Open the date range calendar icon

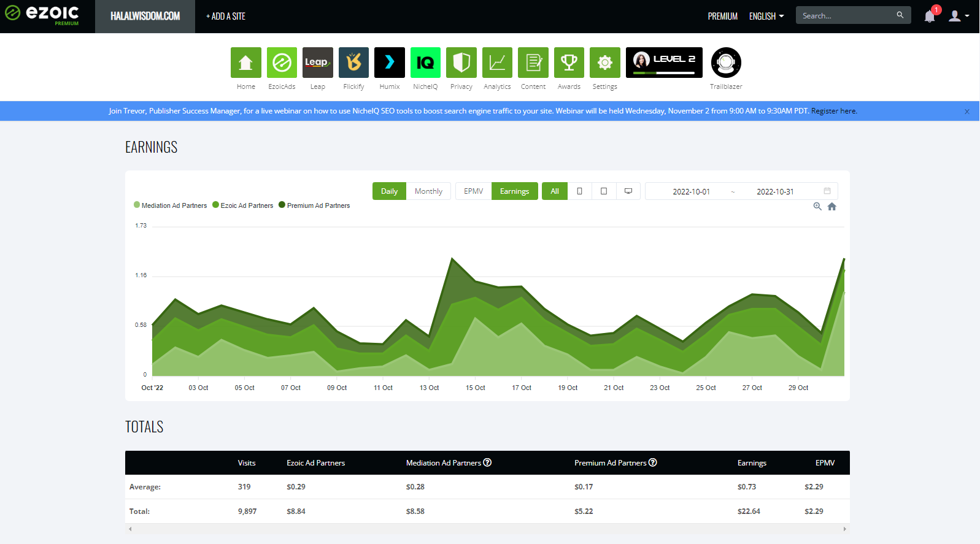coord(827,191)
